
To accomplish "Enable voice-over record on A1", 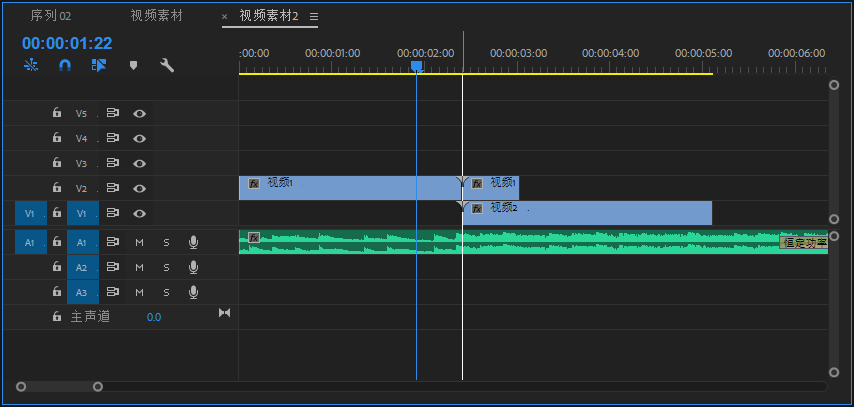I will pos(193,242).
